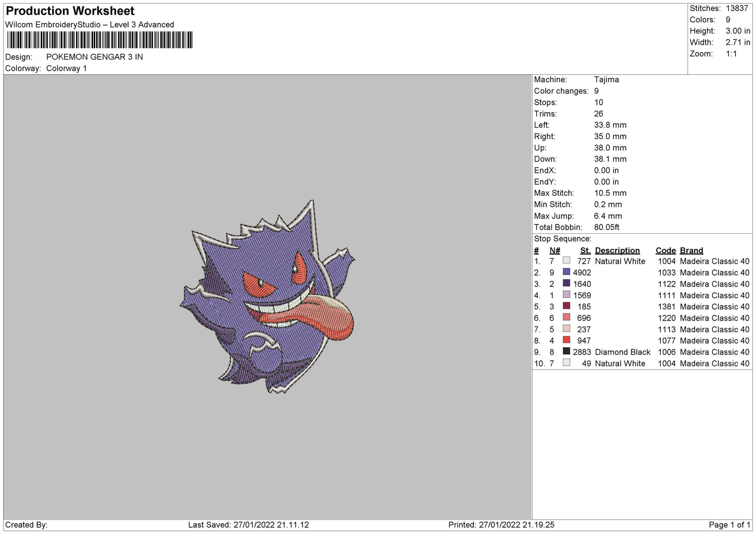756x534 pixels.
Task: Select stitch count 2883 in stop 9
Action: pos(582,352)
